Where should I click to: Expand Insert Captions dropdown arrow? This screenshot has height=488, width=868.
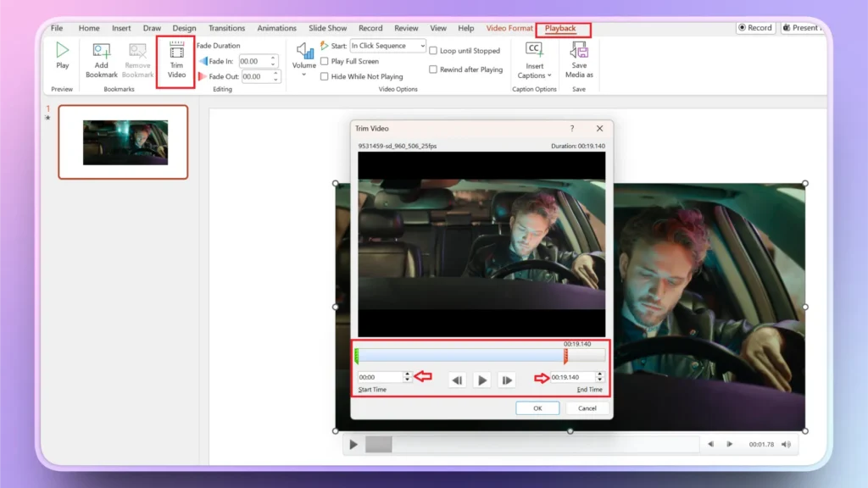tap(549, 75)
